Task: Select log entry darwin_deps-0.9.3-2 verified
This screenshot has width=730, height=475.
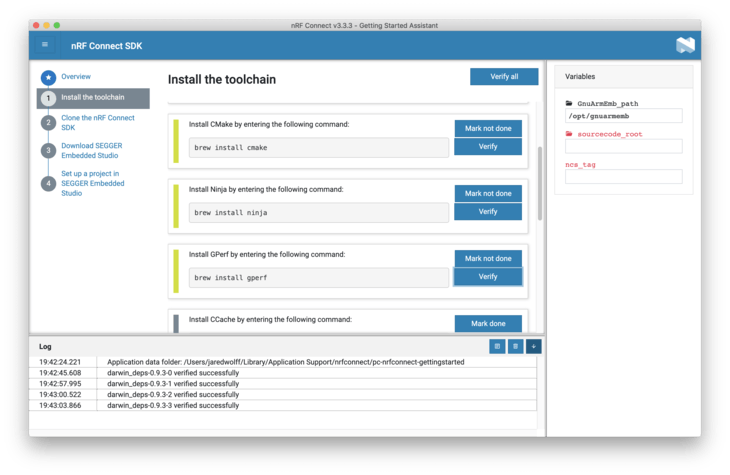Action: point(283,394)
